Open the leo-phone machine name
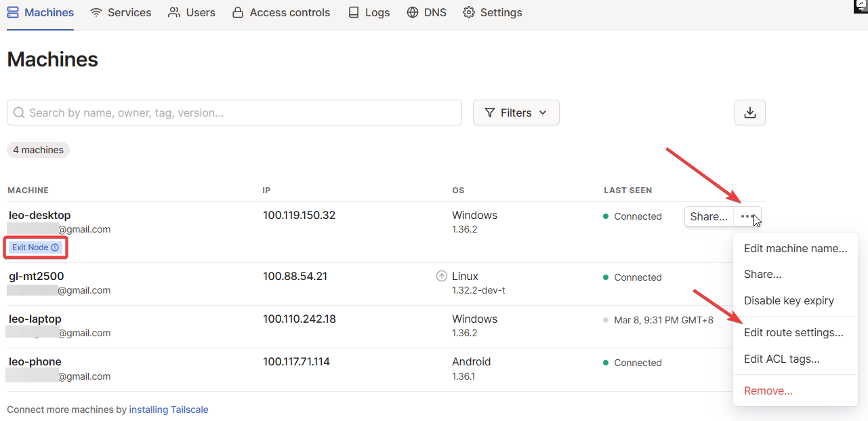Image resolution: width=868 pixels, height=421 pixels. point(35,362)
